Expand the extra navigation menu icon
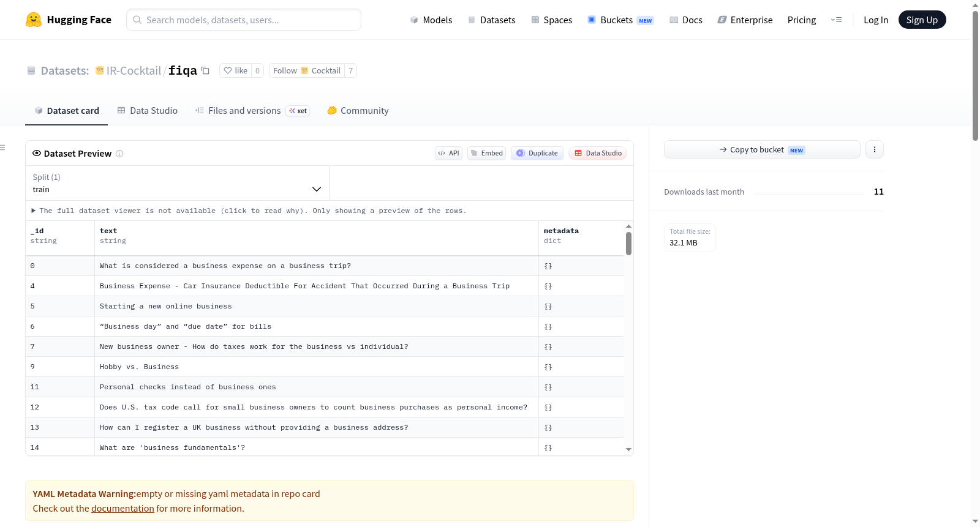The width and height of the screenshot is (980, 527). pos(836,20)
